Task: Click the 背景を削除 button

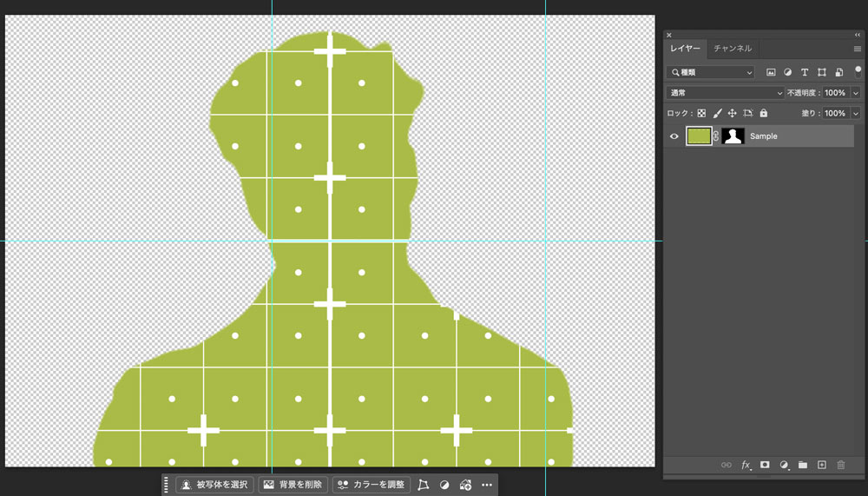Action: (293, 485)
